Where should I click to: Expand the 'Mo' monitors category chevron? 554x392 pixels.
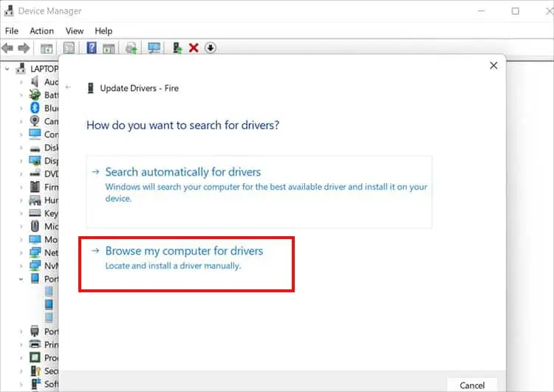pos(21,240)
